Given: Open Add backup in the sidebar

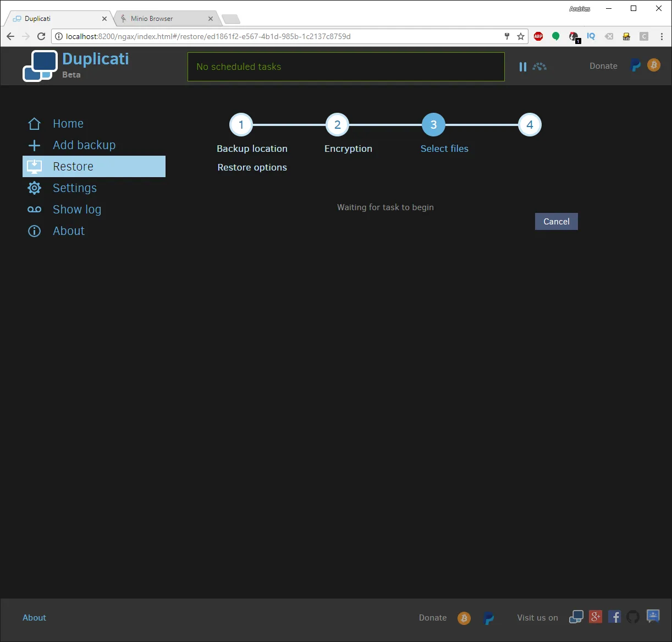Looking at the screenshot, I should point(84,145).
